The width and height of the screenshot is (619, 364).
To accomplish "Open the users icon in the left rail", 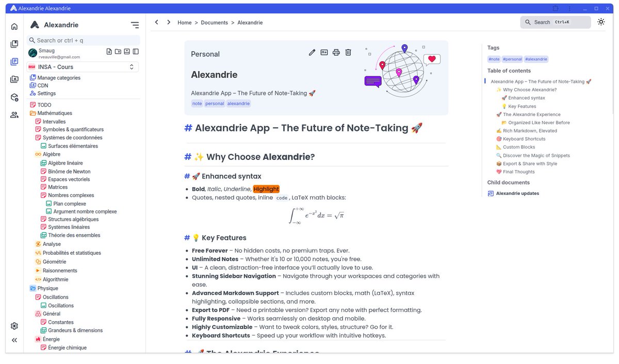I will point(14,115).
